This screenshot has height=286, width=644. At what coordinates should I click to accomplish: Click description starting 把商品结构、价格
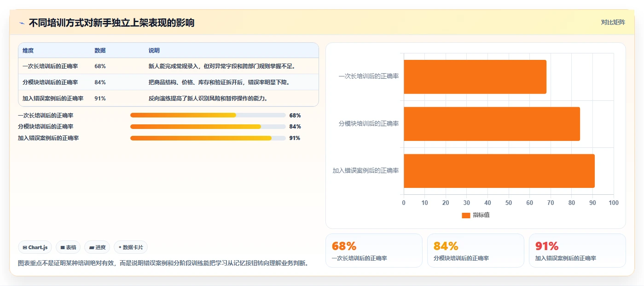(219, 82)
